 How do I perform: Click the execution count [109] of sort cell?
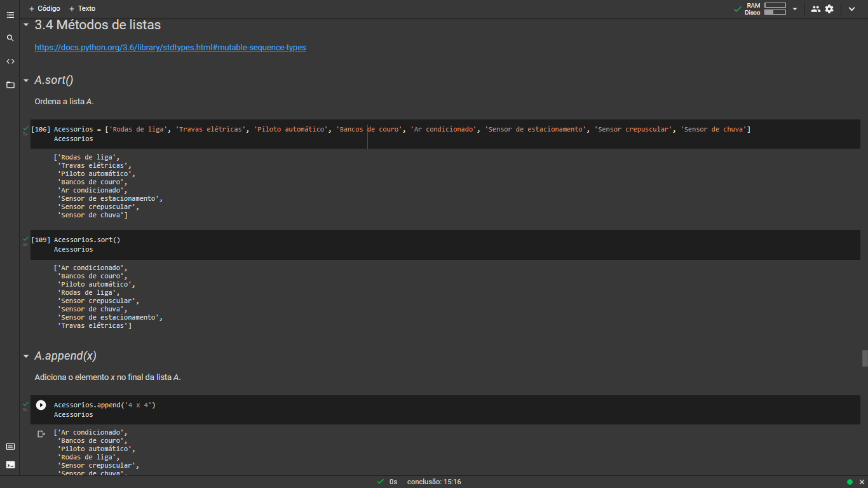pyautogui.click(x=41, y=240)
